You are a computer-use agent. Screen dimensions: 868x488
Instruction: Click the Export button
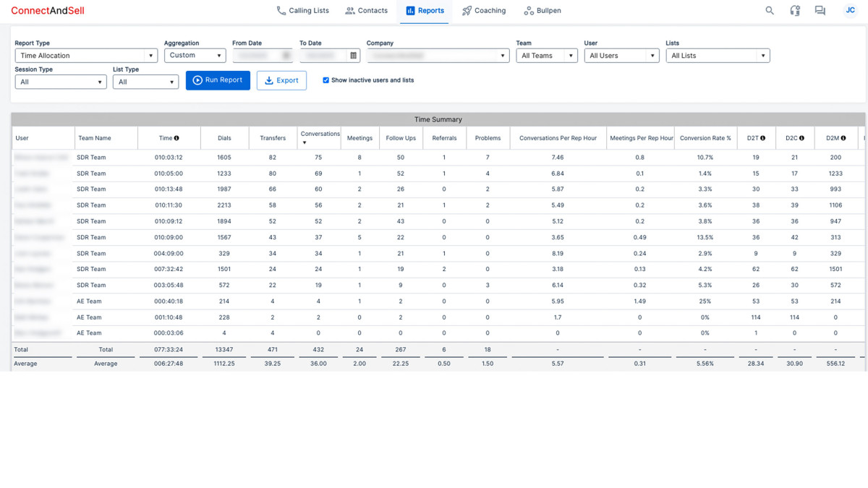click(x=281, y=80)
